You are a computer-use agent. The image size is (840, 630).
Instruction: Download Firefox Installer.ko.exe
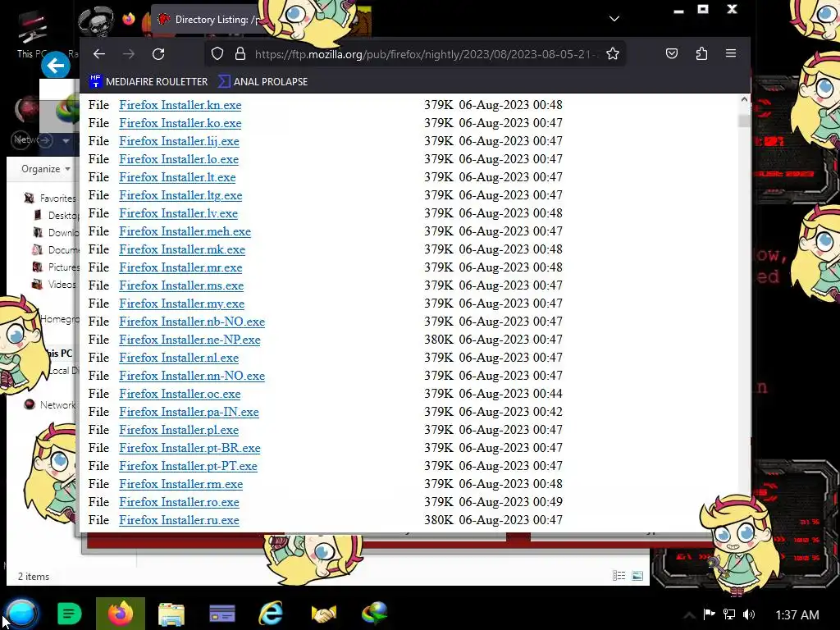pyautogui.click(x=180, y=123)
